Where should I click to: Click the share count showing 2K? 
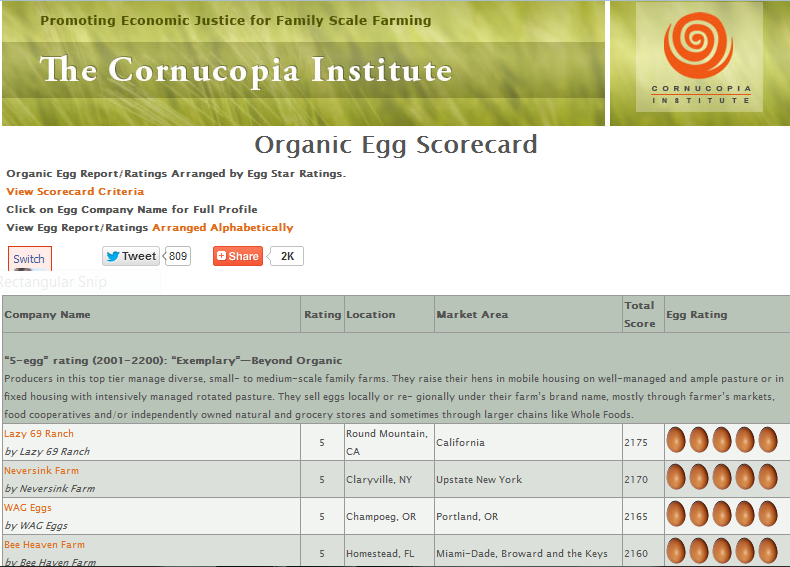coord(287,256)
